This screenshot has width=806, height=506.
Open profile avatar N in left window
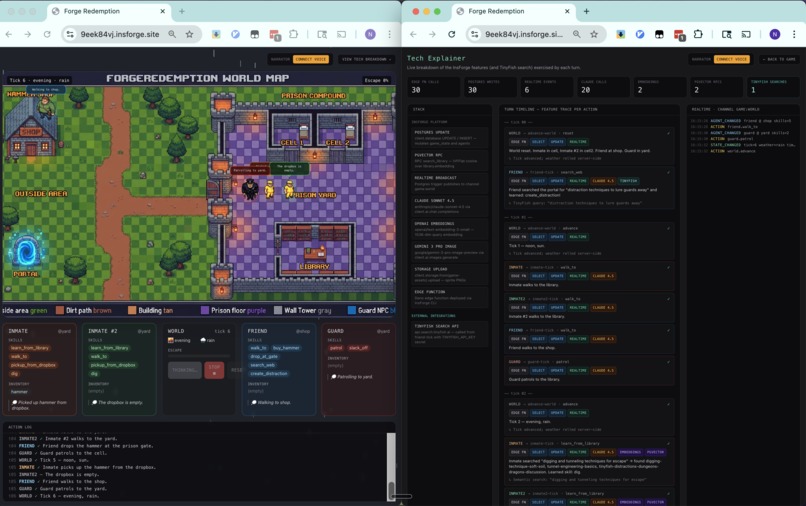370,34
